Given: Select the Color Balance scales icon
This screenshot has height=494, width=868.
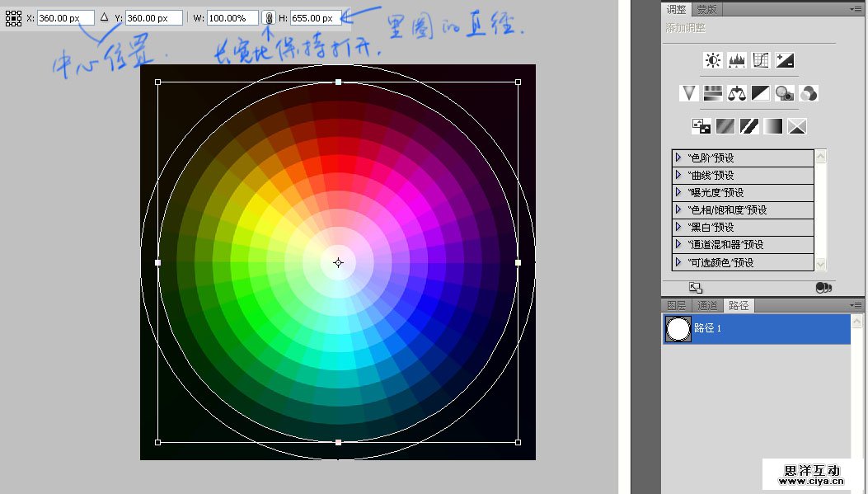Looking at the screenshot, I should (737, 93).
